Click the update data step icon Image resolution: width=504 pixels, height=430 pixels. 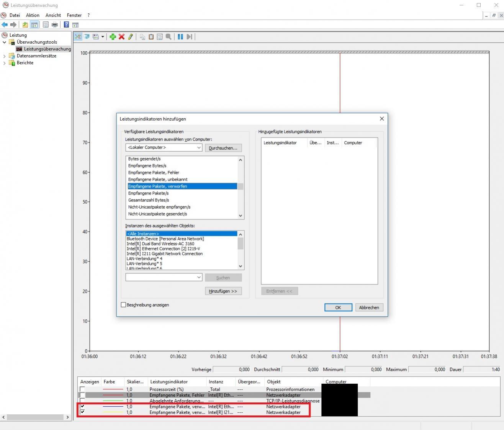coord(189,37)
